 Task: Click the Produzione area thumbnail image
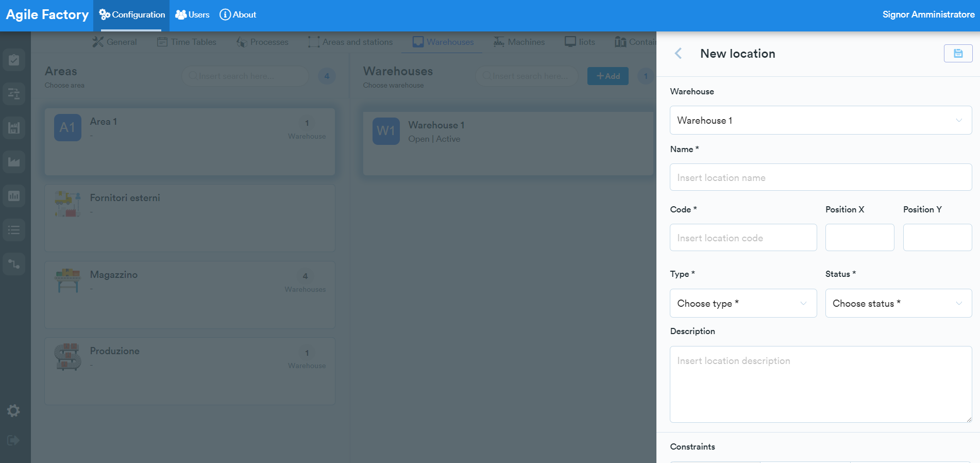coord(67,357)
